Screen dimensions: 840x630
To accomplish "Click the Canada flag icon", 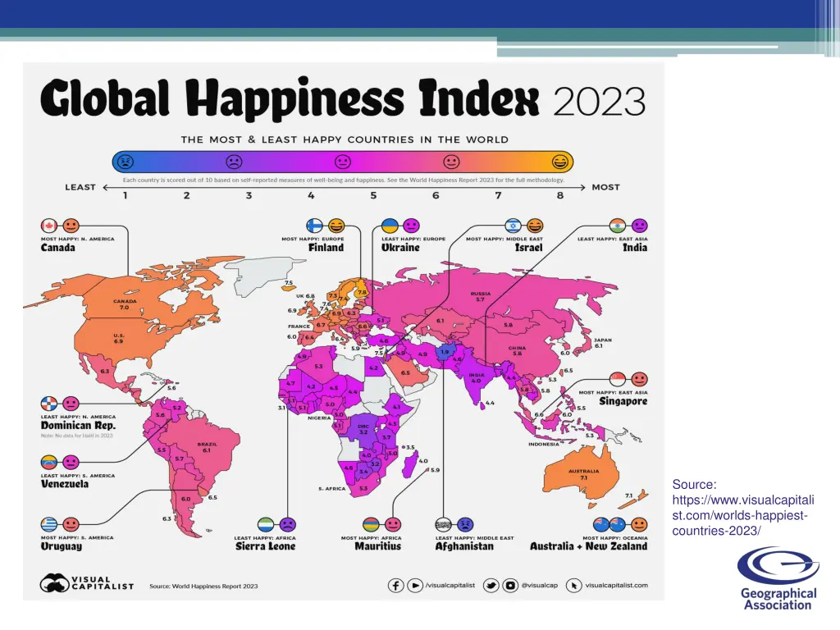I will pos(48,226).
